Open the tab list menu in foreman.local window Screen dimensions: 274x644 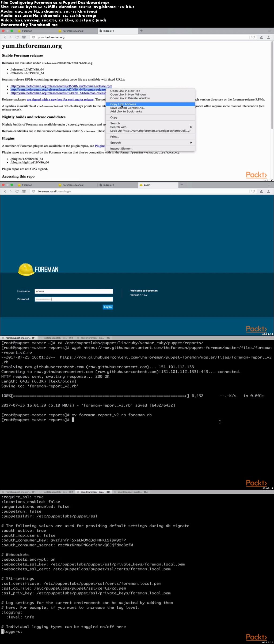click(269, 185)
